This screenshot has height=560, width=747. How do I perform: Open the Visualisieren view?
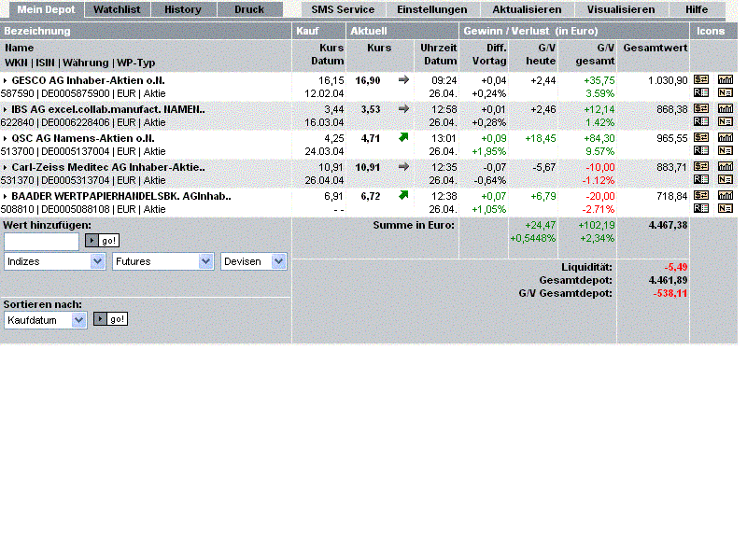pos(621,9)
